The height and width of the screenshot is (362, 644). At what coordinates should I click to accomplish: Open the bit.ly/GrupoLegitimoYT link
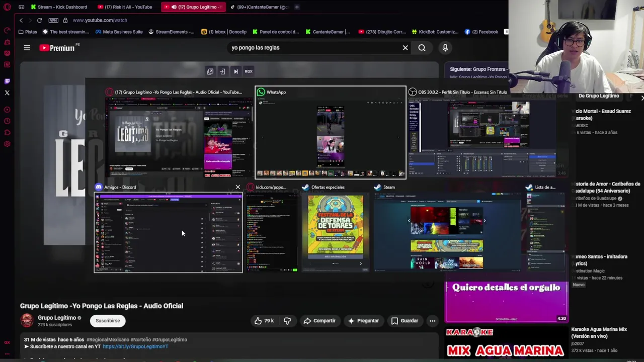point(135,346)
